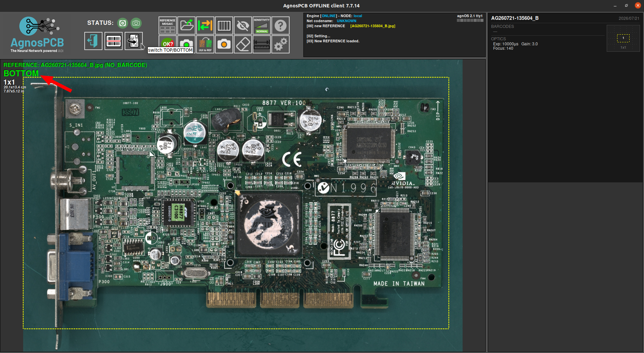Click the disk status indicator
The height and width of the screenshot is (353, 644).
123,23
